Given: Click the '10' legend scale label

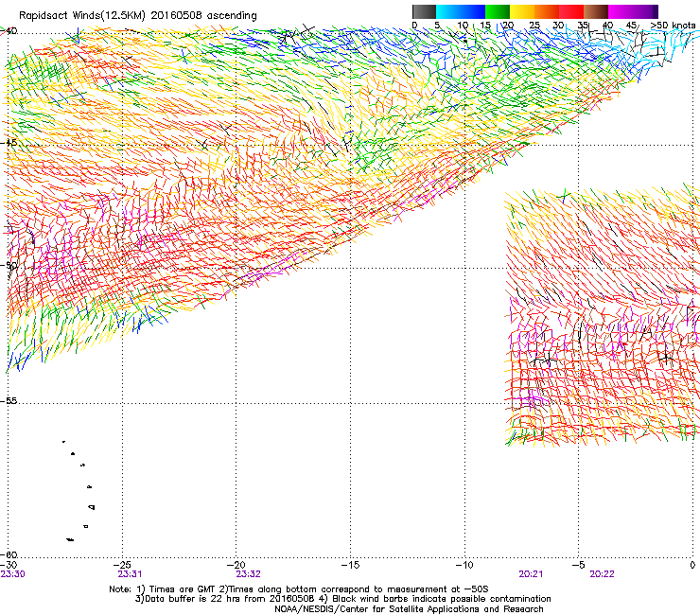Looking at the screenshot, I should 463,26.
